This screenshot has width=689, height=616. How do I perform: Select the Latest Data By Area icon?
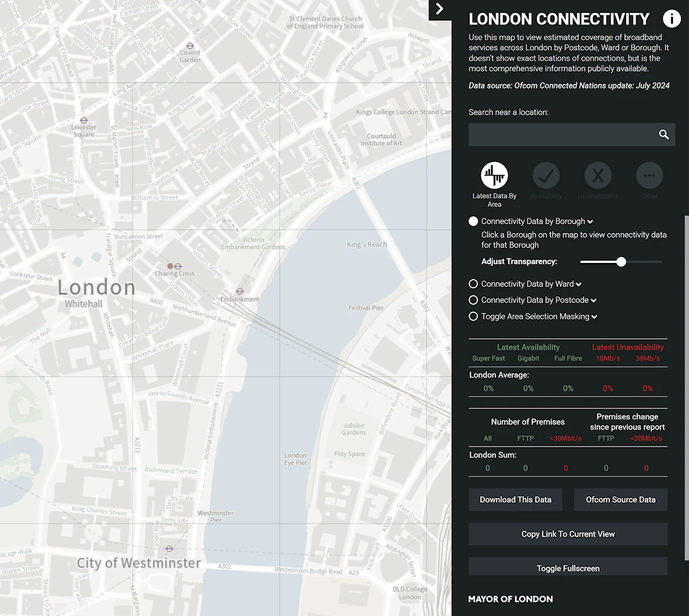(494, 176)
